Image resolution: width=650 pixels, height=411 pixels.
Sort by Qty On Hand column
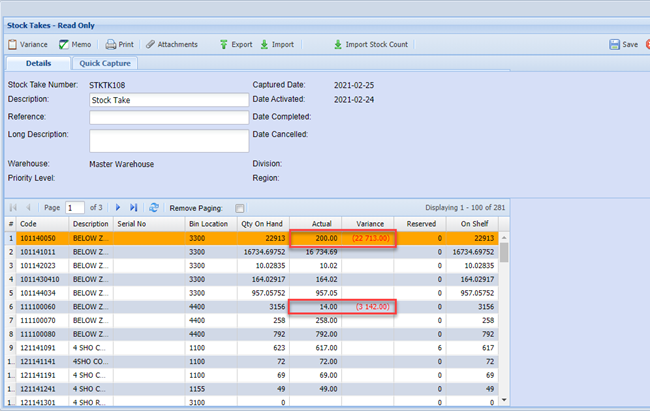click(263, 224)
